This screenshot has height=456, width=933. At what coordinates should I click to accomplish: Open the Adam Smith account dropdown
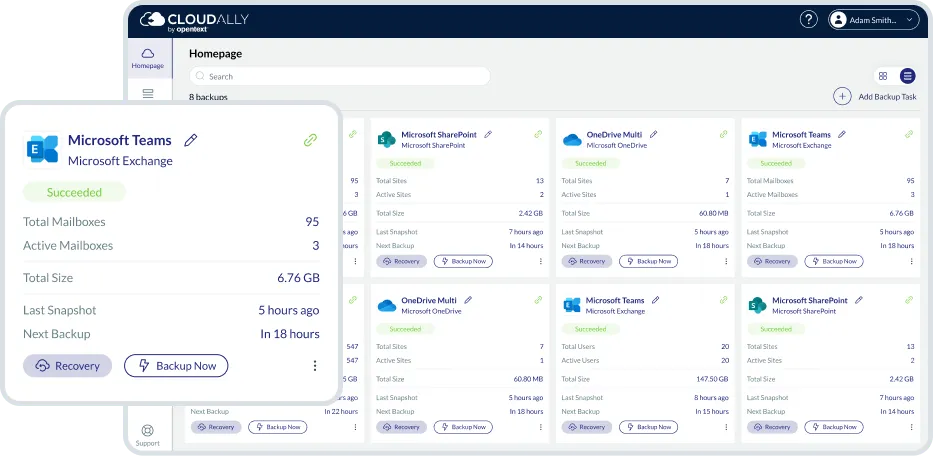(x=873, y=20)
